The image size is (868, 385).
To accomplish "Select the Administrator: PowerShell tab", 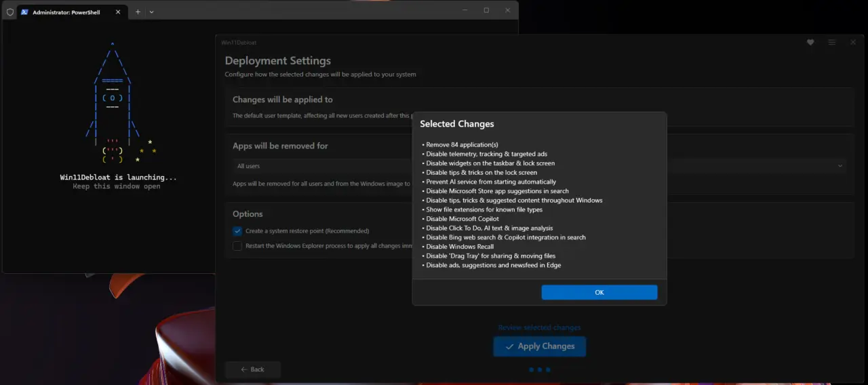I will coord(73,12).
